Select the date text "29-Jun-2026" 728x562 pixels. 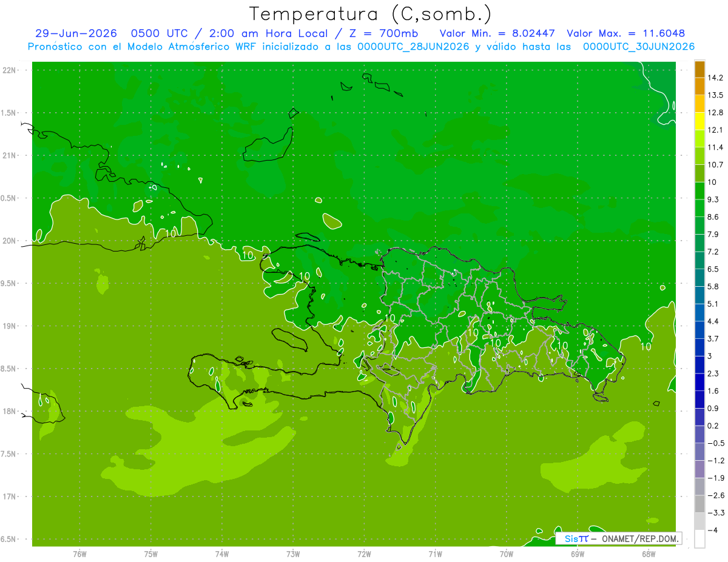76,33
